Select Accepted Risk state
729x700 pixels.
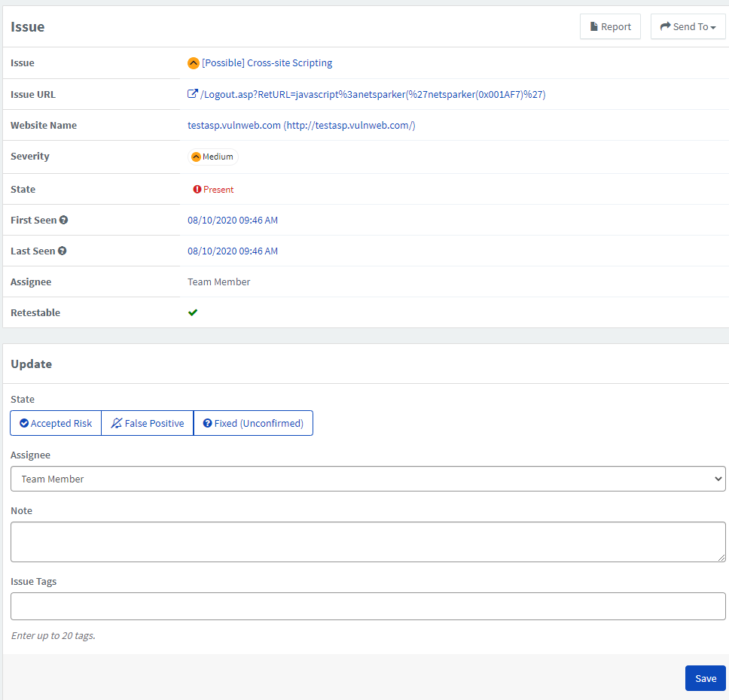tap(56, 423)
